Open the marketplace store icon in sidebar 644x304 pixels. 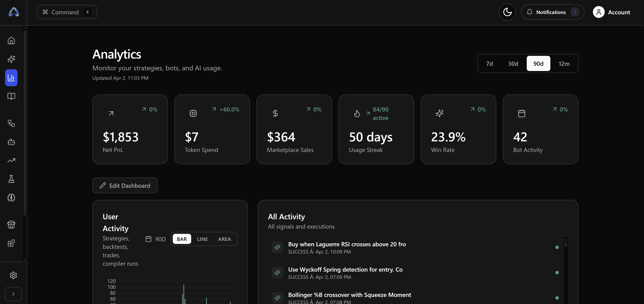click(x=11, y=225)
